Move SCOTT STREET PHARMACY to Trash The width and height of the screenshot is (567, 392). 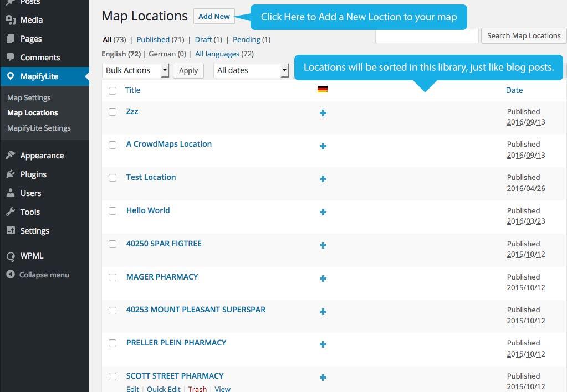(197, 389)
